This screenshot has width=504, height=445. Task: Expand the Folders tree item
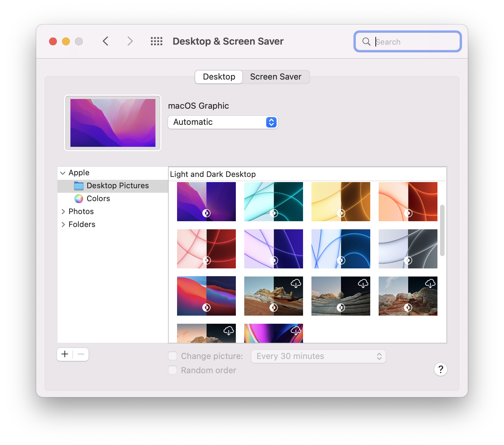click(63, 224)
